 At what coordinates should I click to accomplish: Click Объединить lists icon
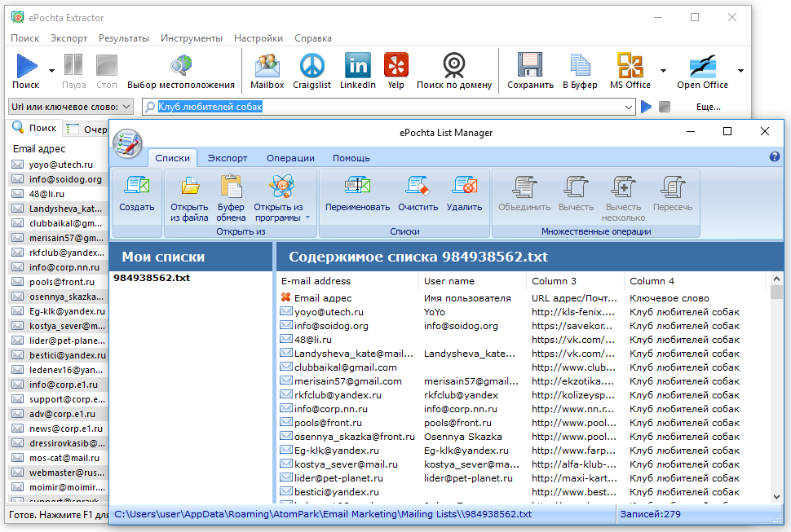(x=524, y=186)
